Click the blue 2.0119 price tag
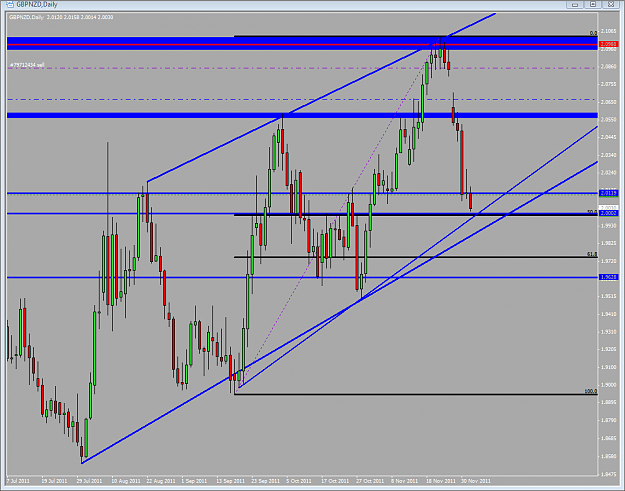This screenshot has height=491, width=625. coord(609,193)
